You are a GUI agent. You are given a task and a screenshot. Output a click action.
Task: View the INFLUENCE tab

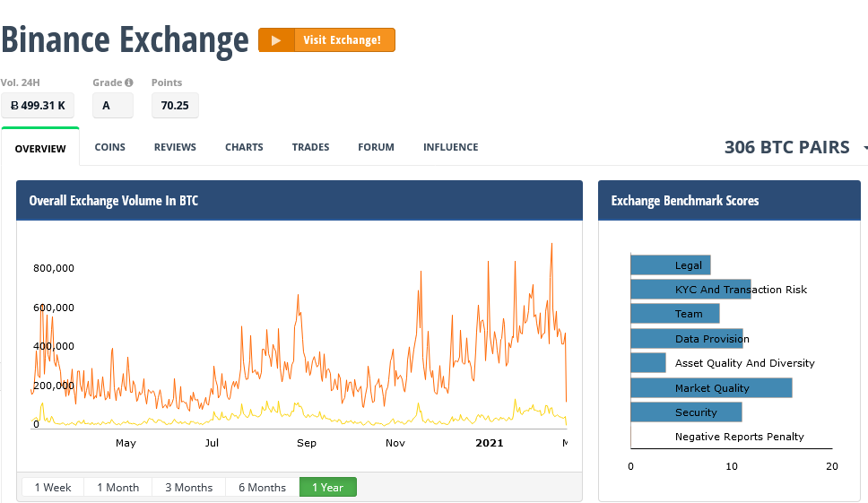451,147
